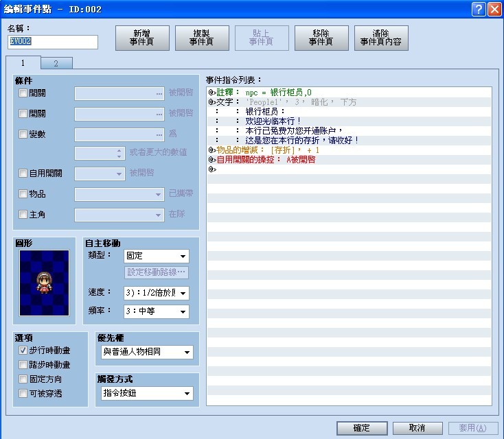Click the 新增事件頁 button
The image size is (504, 439).
pyautogui.click(x=142, y=38)
